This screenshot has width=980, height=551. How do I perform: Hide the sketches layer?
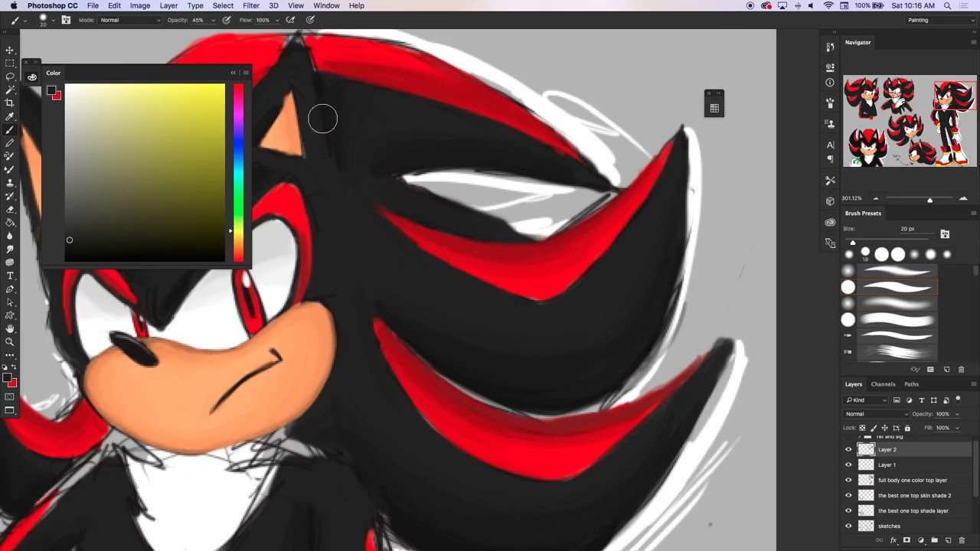(848, 527)
